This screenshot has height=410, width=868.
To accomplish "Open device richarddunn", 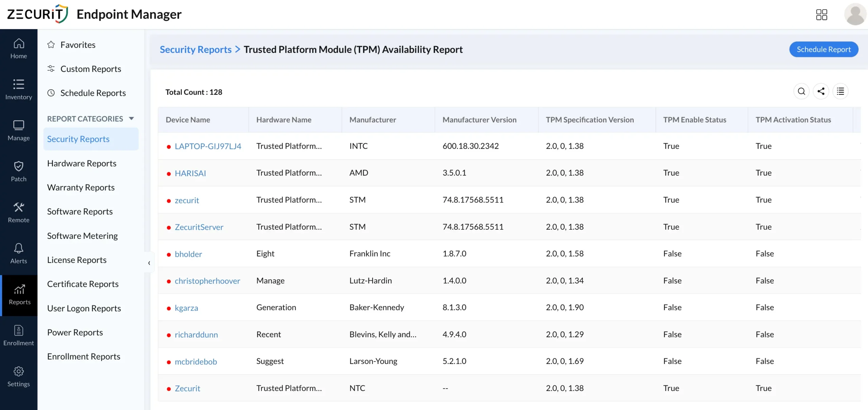I will (196, 335).
